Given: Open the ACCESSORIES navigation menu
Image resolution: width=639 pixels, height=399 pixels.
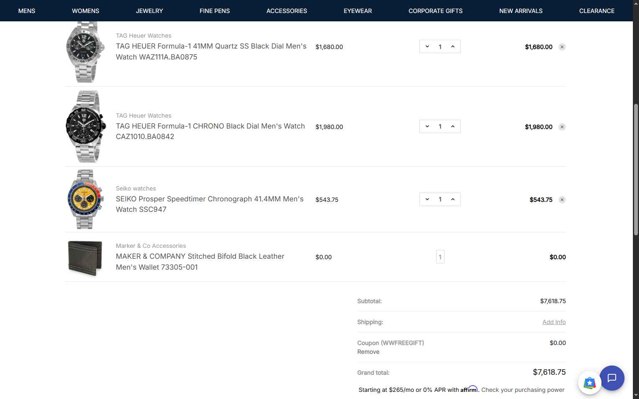Looking at the screenshot, I should click(x=286, y=11).
